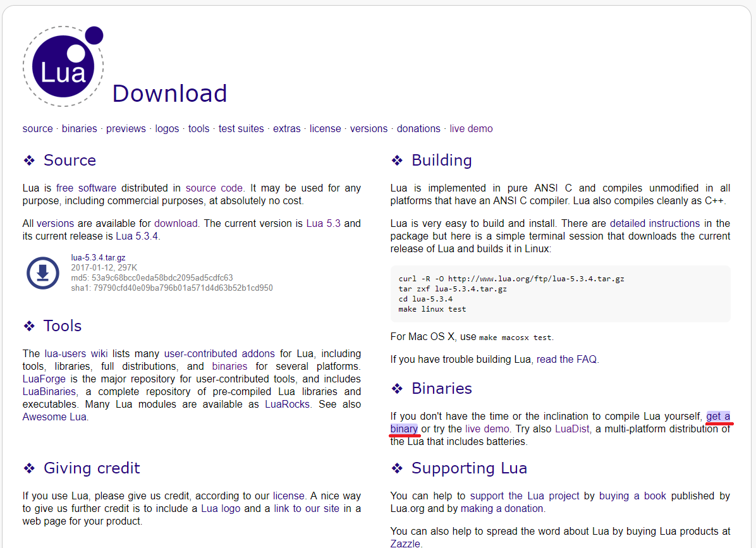The width and height of the screenshot is (756, 548).
Task: Visit the Zazzle link
Action: 405,543
